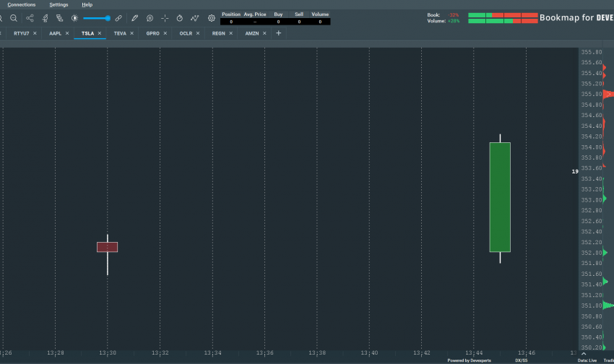
Task: Close the OCLR tab
Action: coord(198,33)
